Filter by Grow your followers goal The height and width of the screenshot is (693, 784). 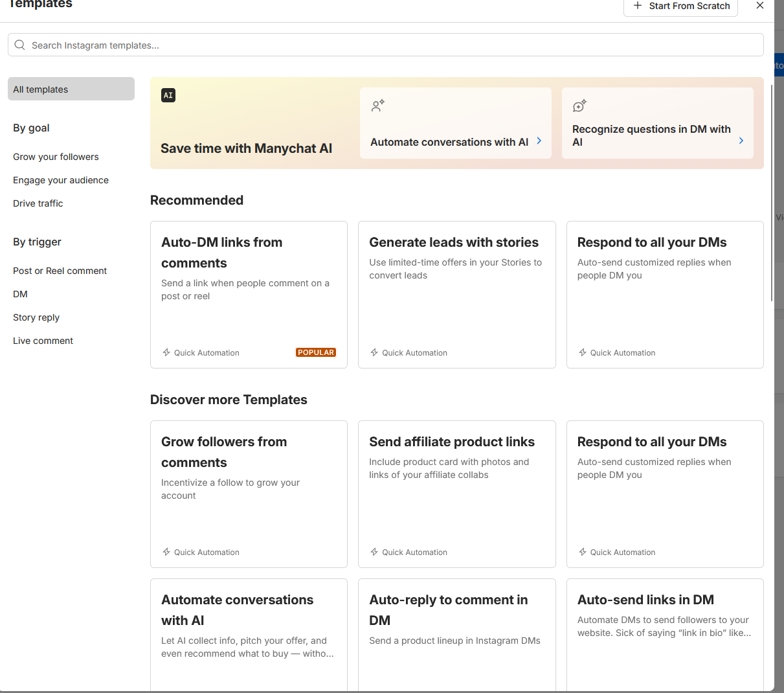[56, 157]
